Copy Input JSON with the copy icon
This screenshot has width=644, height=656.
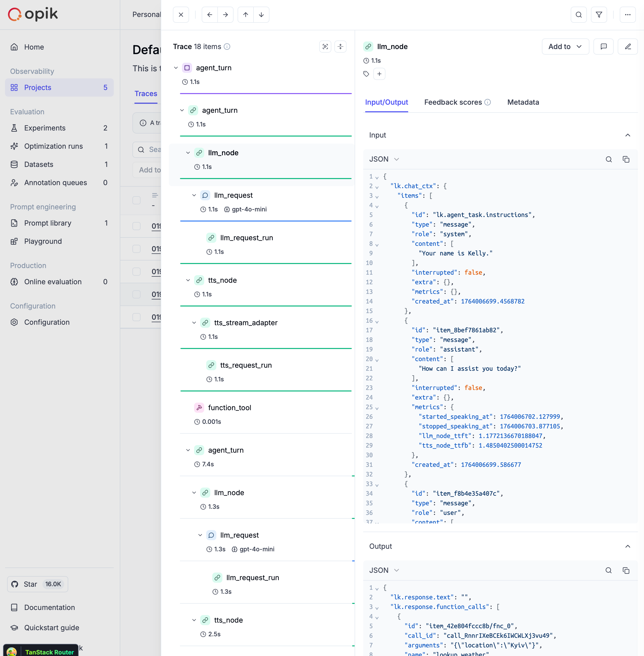[x=626, y=159]
